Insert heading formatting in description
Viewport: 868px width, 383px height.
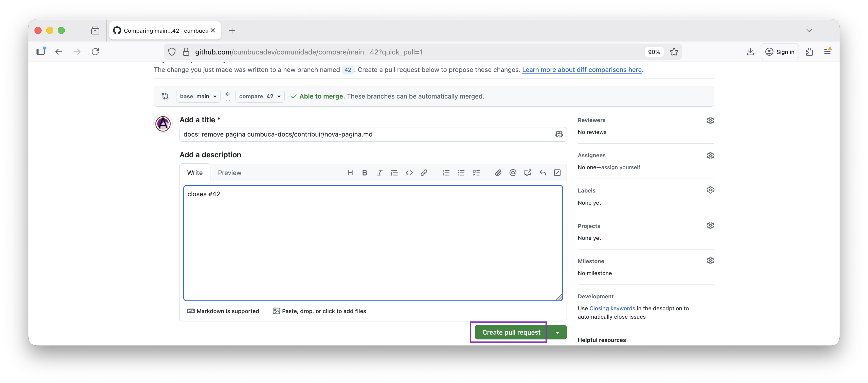tap(350, 173)
